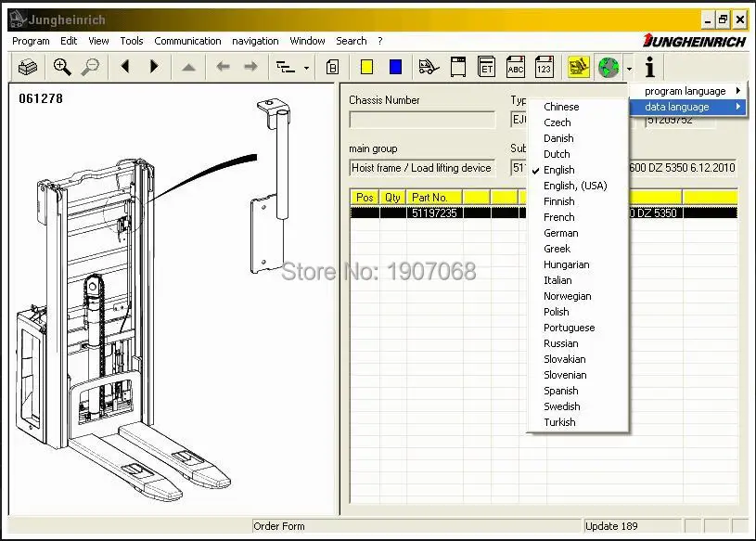Expand the data language submenu
This screenshot has height=541, width=756.
click(688, 107)
